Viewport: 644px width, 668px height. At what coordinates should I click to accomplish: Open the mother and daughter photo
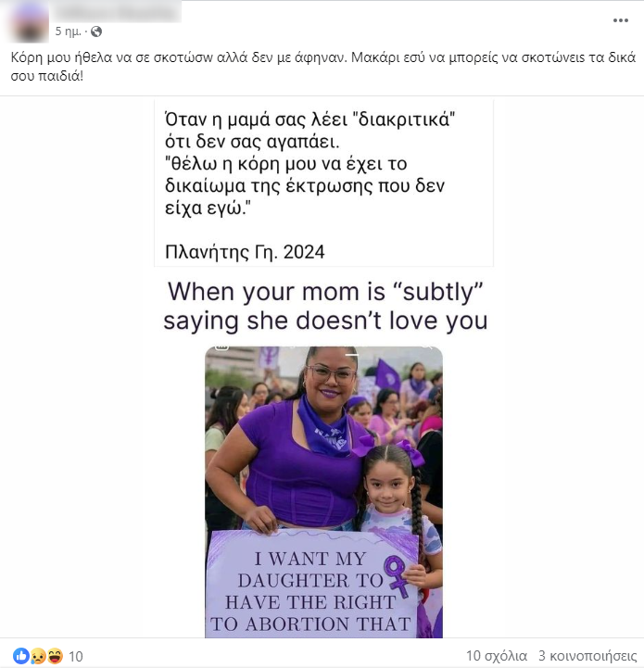[x=323, y=492]
